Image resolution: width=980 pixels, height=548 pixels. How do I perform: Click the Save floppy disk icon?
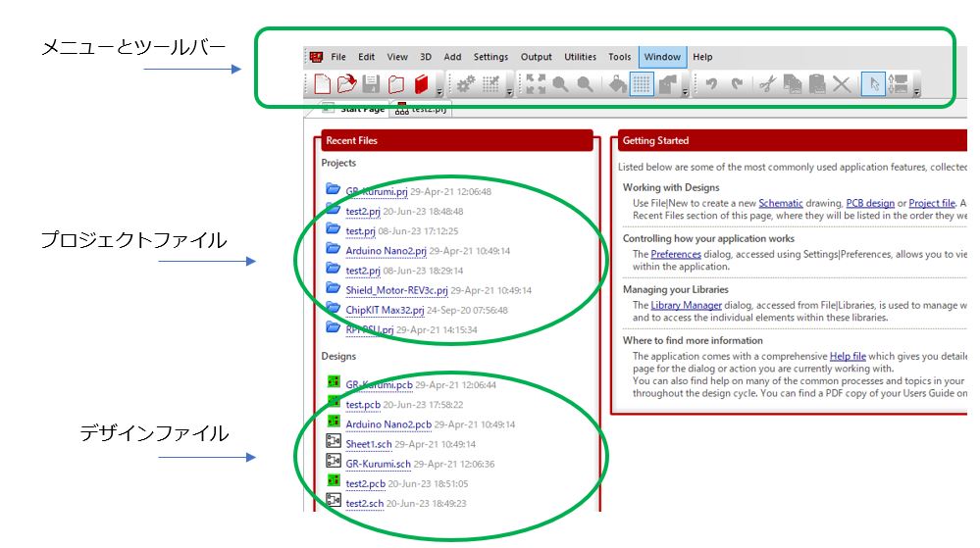372,85
